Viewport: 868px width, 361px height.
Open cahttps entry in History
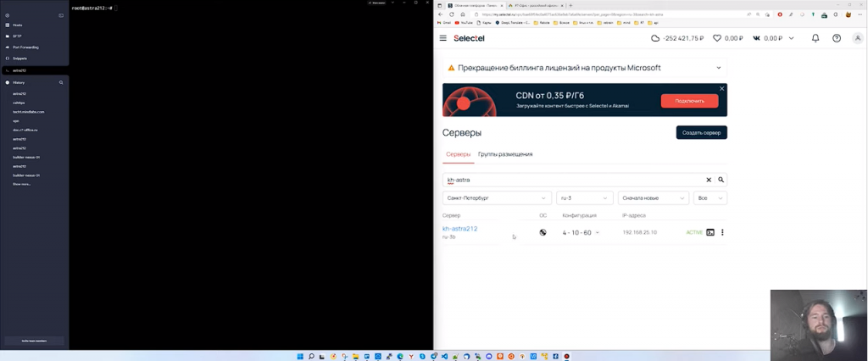[19, 103]
